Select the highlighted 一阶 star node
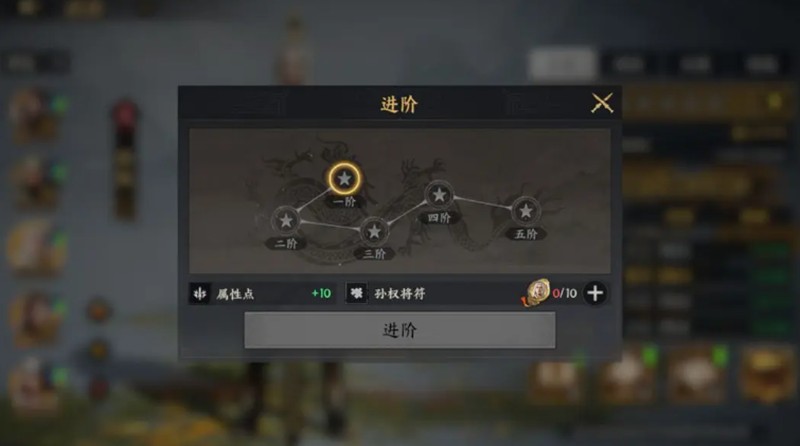The image size is (800, 446). tap(344, 179)
